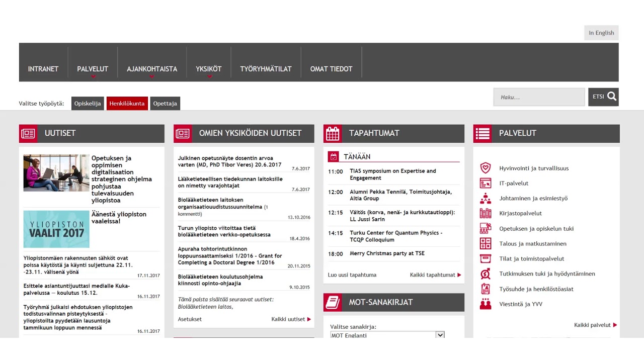The height and width of the screenshot is (362, 644).
Task: Open the Omat tiedot menu item
Action: tap(331, 69)
